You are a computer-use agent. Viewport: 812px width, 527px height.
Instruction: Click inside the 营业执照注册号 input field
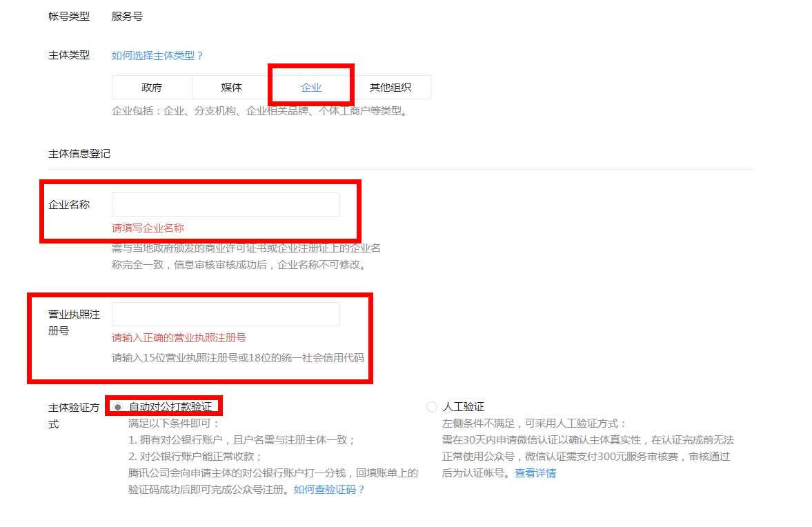(225, 314)
